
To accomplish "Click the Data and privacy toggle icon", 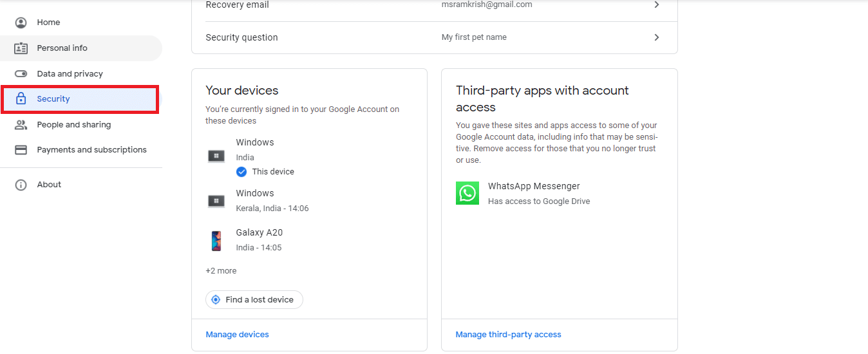I will [21, 74].
